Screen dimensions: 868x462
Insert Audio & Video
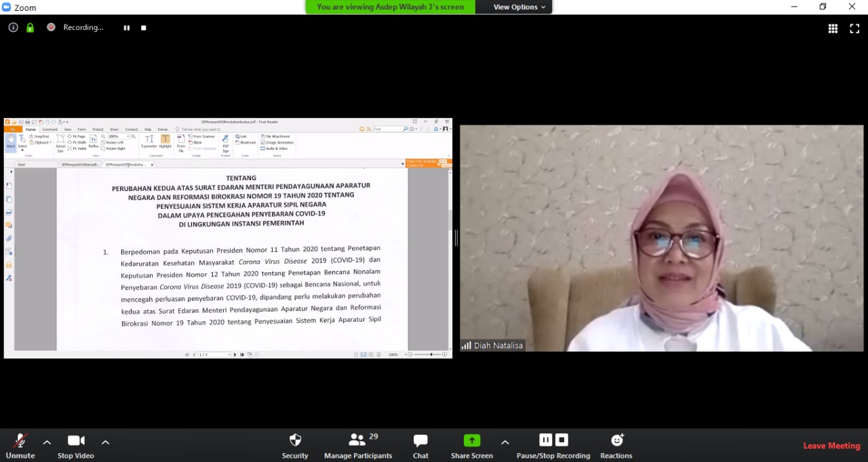(x=275, y=148)
